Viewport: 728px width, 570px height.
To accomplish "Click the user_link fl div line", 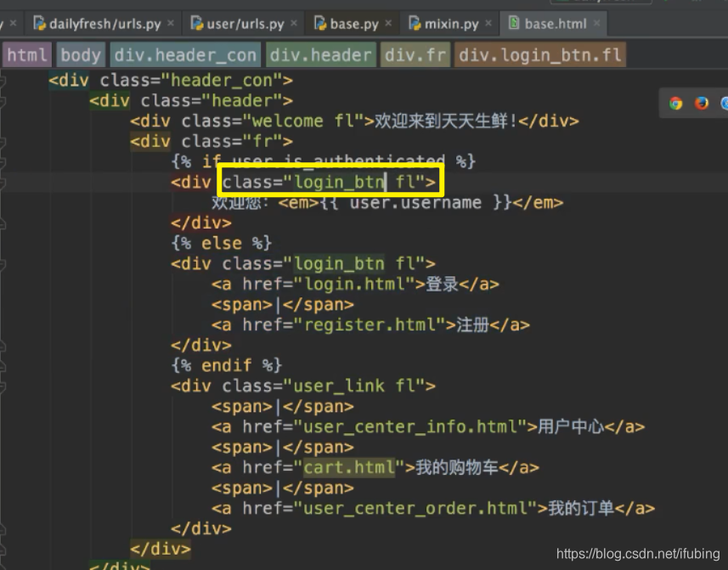I will coord(303,386).
